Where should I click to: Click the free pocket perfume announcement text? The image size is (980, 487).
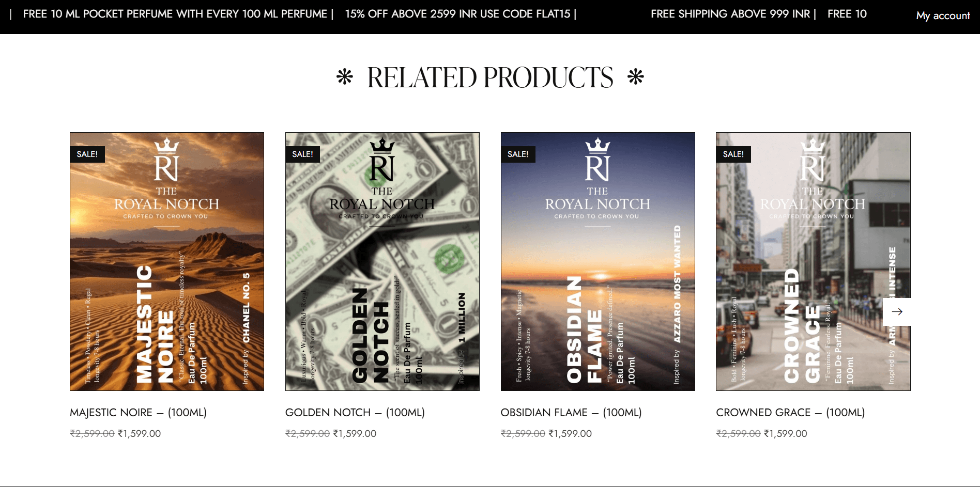coord(175,14)
